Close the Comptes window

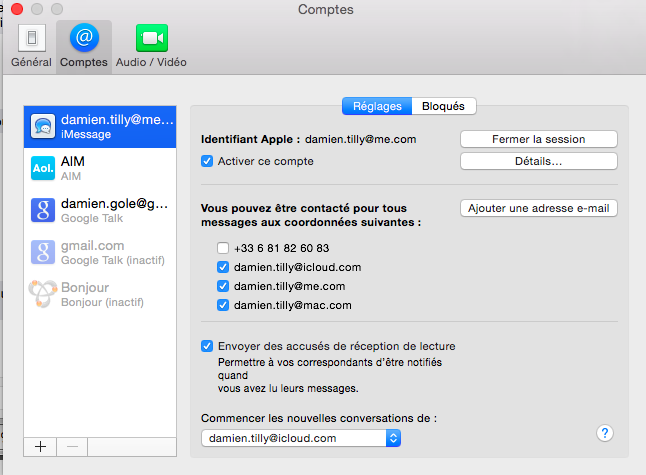tap(17, 9)
